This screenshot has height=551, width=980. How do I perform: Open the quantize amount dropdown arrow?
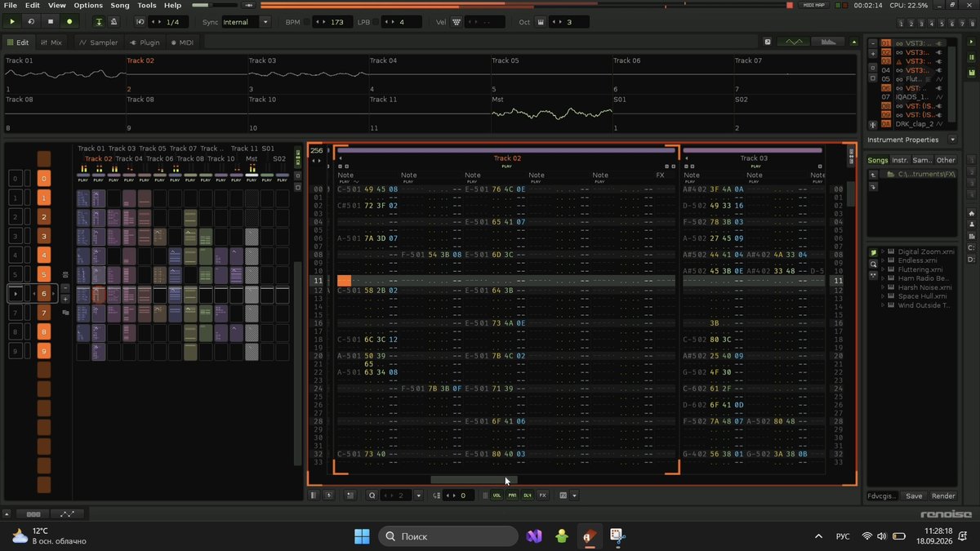419,495
